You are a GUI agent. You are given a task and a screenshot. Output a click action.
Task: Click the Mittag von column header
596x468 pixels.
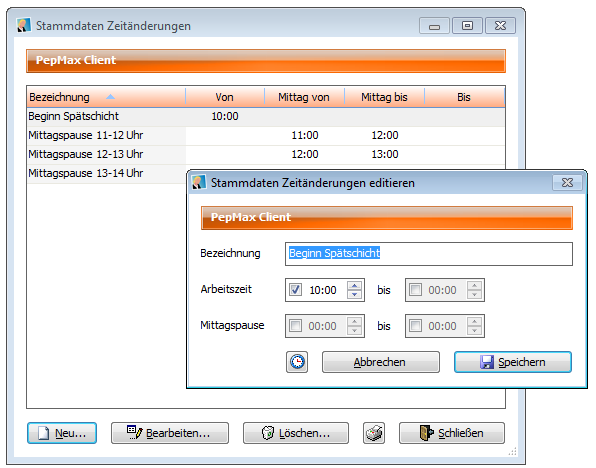304,97
